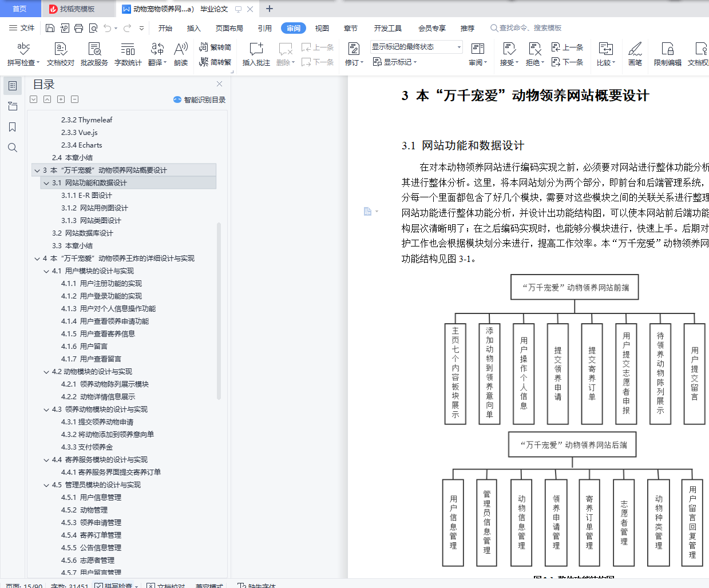Switch to the 视图 ribbon tab
The height and width of the screenshot is (588, 709).
coord(322,28)
